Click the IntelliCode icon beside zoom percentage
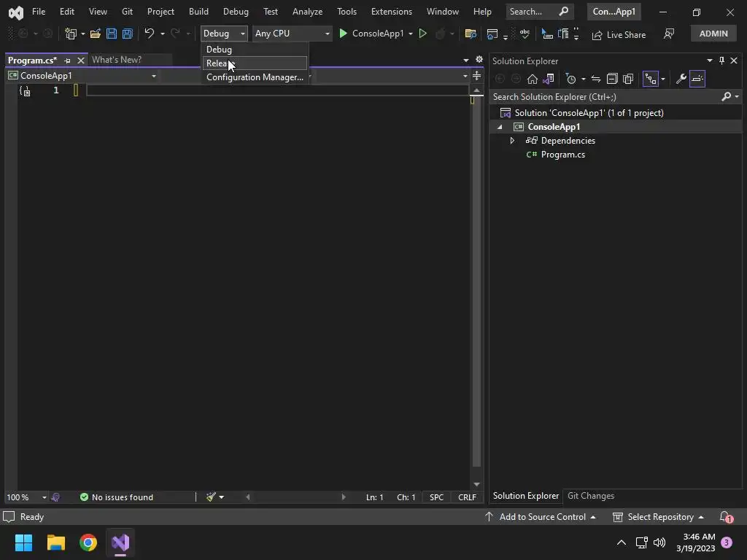 coord(55,497)
